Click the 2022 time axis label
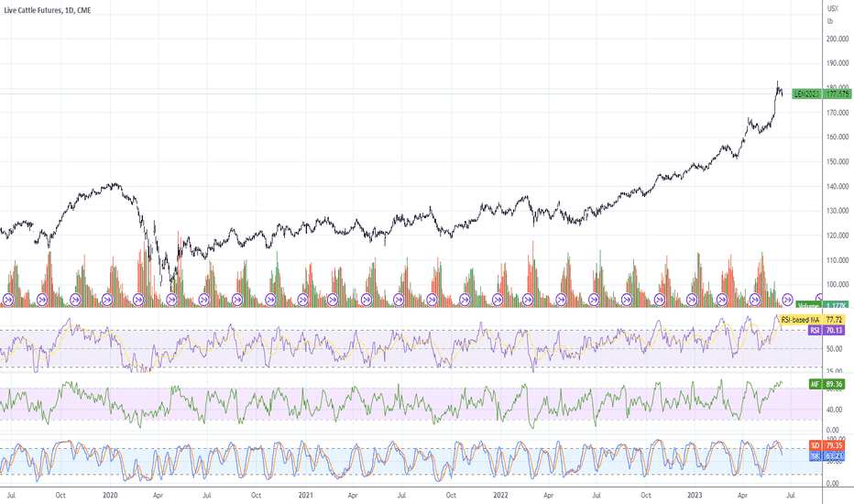 [500, 495]
